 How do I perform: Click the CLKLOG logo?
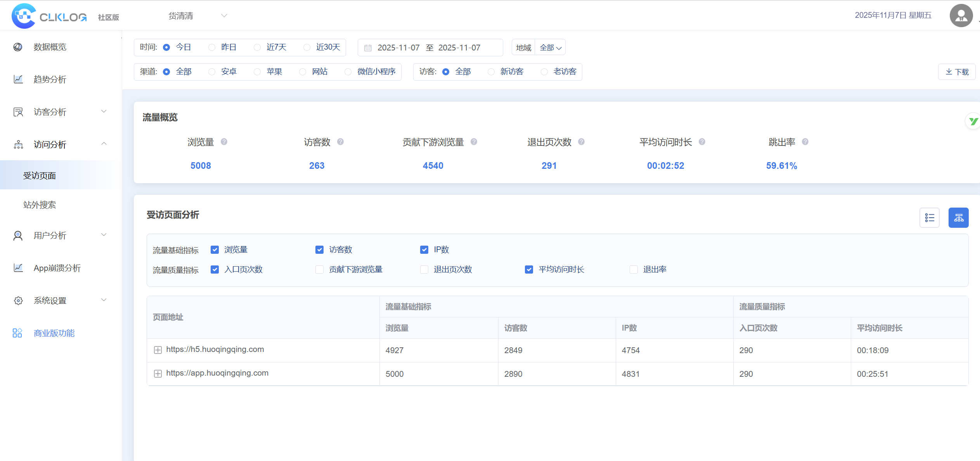49,16
